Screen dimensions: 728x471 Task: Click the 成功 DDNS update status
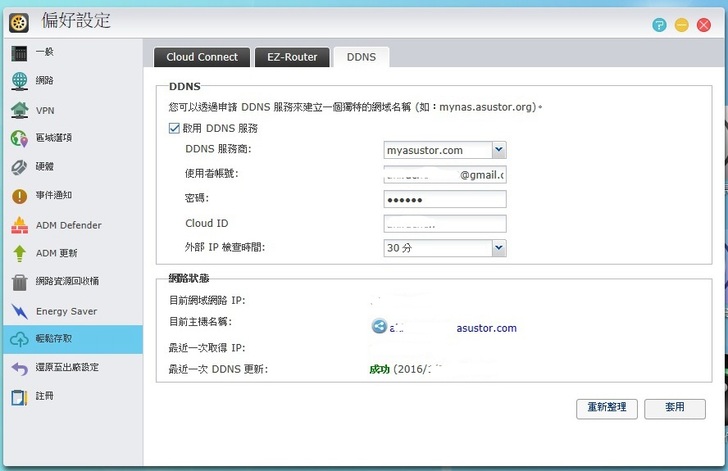pos(379,369)
